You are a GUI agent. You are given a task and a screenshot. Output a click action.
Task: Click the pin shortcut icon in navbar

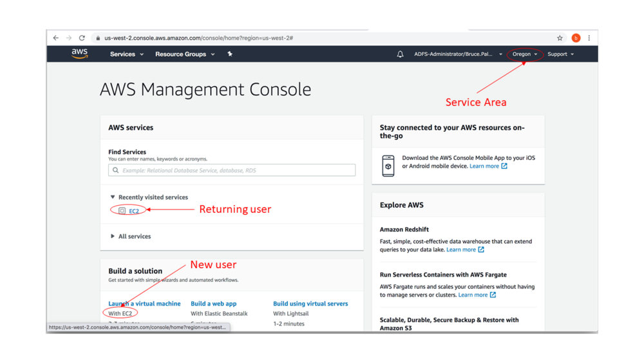pos(230,54)
